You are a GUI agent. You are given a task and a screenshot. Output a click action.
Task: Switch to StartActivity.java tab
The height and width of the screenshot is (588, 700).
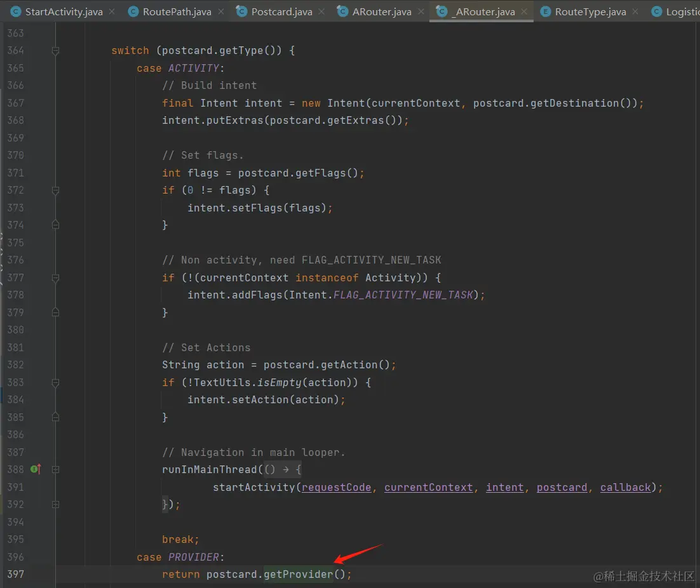click(64, 11)
